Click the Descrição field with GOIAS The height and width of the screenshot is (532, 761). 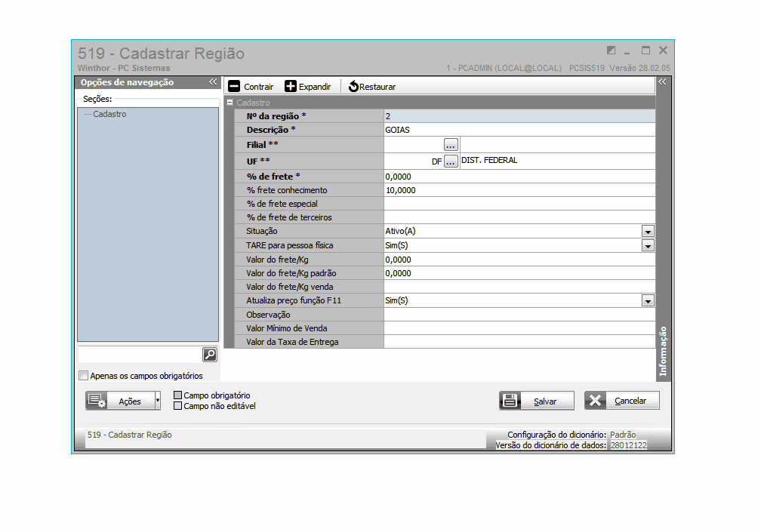pos(519,130)
